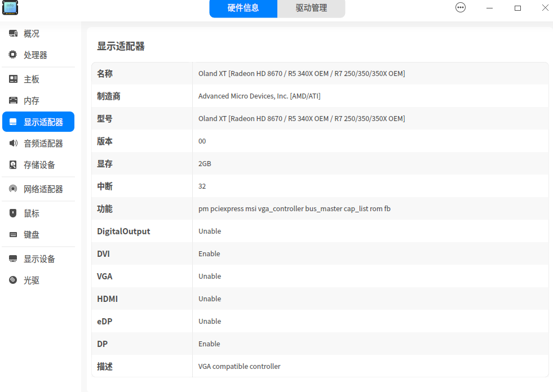
Task: Open the more options ellipsis menu
Action: pyautogui.click(x=460, y=7)
